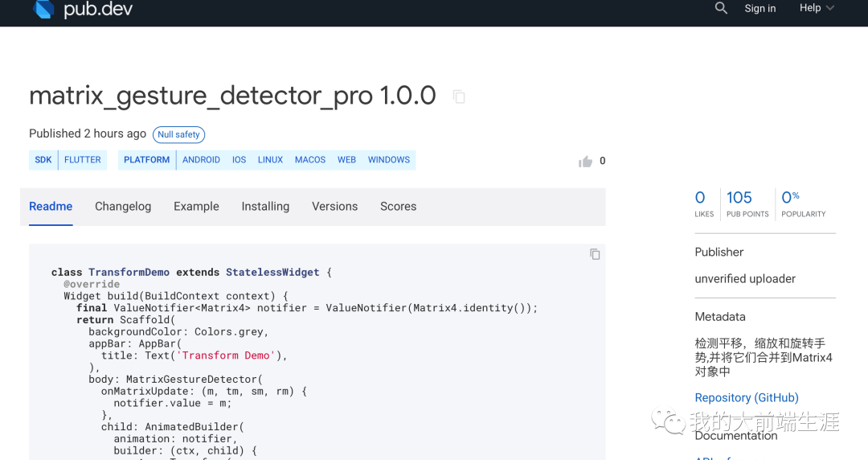The width and height of the screenshot is (868, 460).
Task: Open the Versions tab
Action: click(334, 207)
